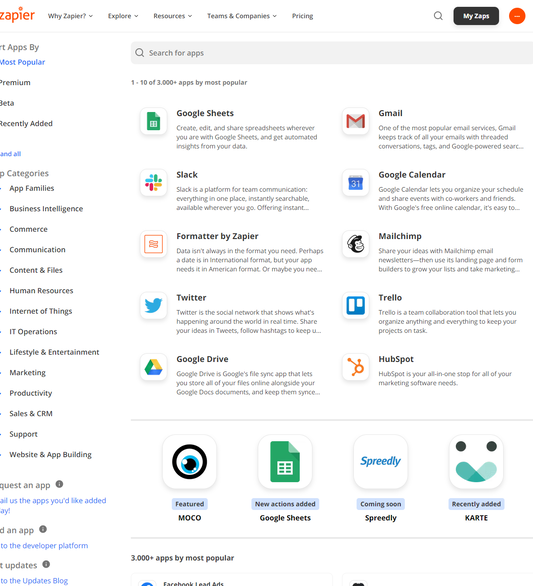Viewport: 533px width, 586px height.
Task: Click the My Zaps button
Action: [476, 16]
